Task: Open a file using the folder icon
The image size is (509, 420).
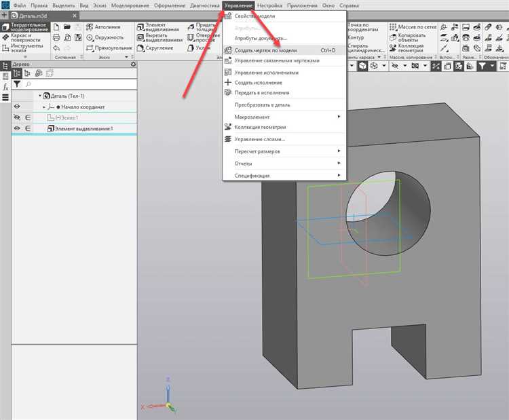Action: coord(67,27)
